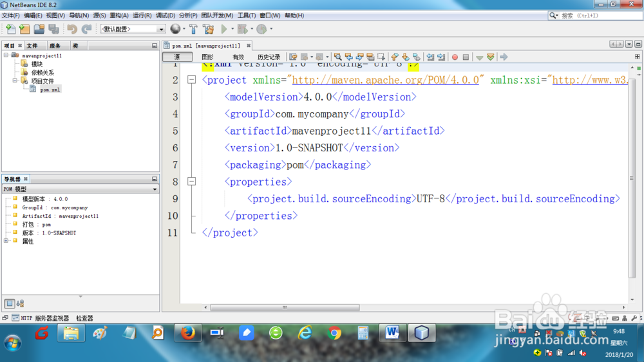
Task: Open the 工具(T) menu
Action: click(x=247, y=15)
